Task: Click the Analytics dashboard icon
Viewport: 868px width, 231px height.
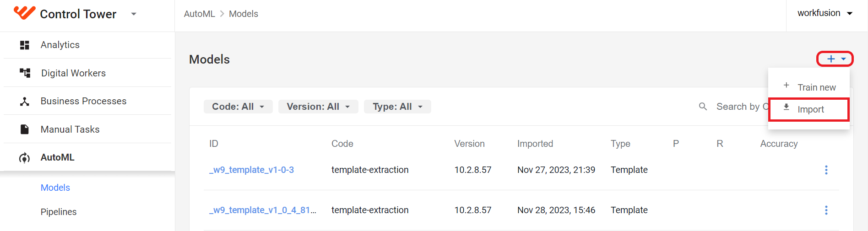Action: 25,45
